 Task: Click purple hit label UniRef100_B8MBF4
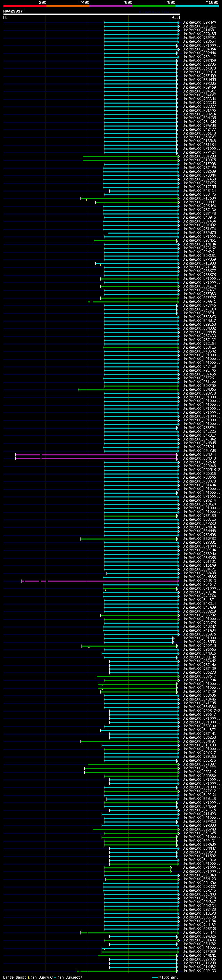point(199,455)
